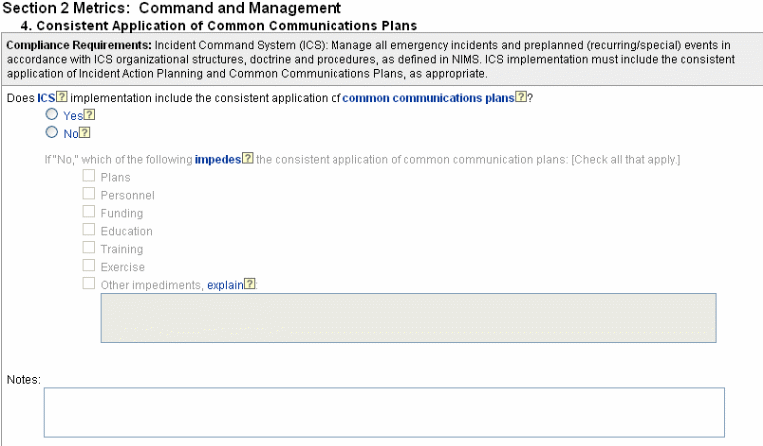This screenshot has width=763, height=446.
Task: Click help icon beside Yes option
Action: 88,116
